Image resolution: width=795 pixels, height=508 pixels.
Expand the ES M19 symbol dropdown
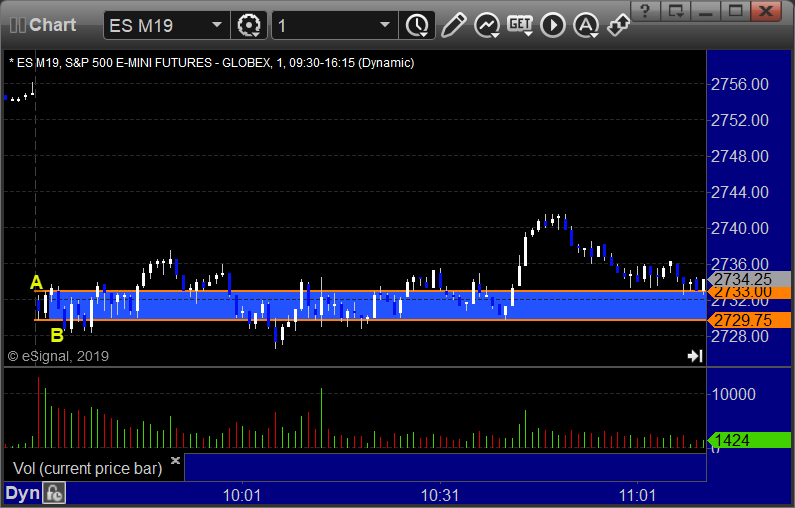(x=216, y=25)
